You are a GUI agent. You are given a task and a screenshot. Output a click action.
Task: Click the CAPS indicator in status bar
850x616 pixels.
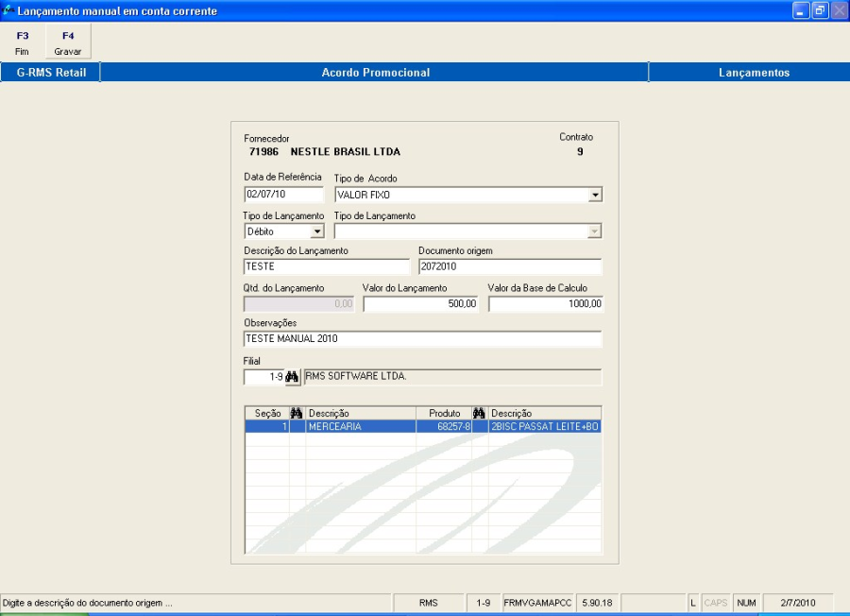[x=715, y=603]
